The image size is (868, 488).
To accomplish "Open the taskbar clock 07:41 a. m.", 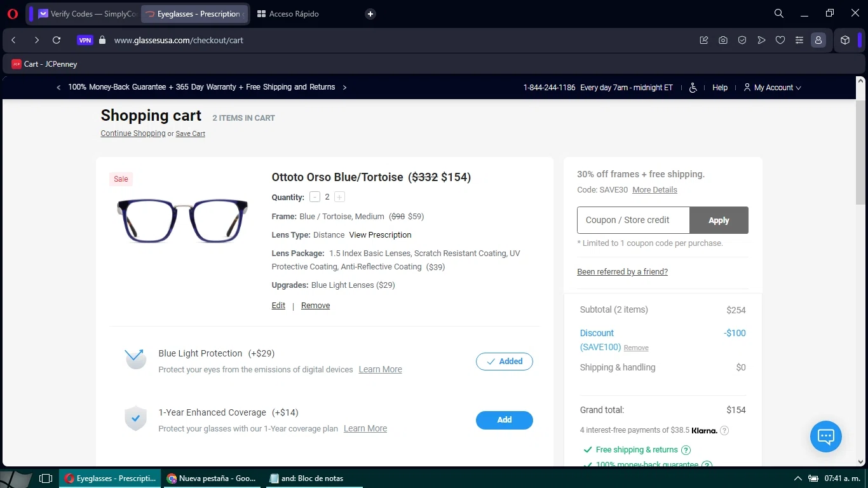I will pyautogui.click(x=842, y=478).
